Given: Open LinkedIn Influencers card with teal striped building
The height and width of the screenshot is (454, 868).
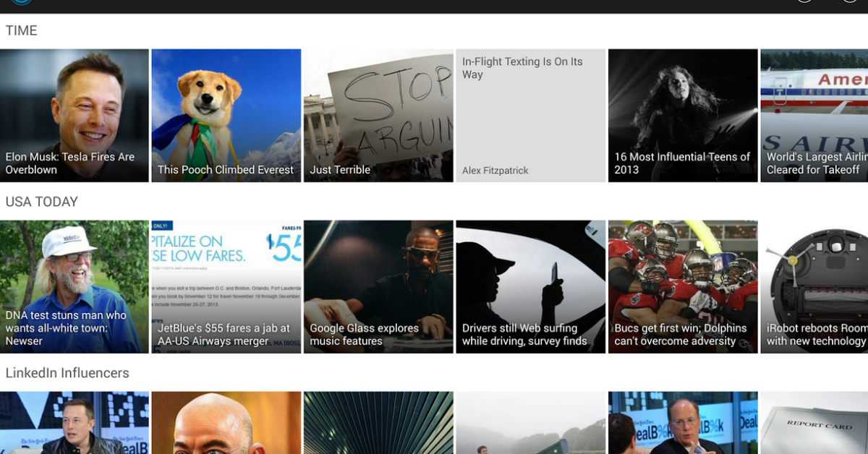Looking at the screenshot, I should [378, 423].
